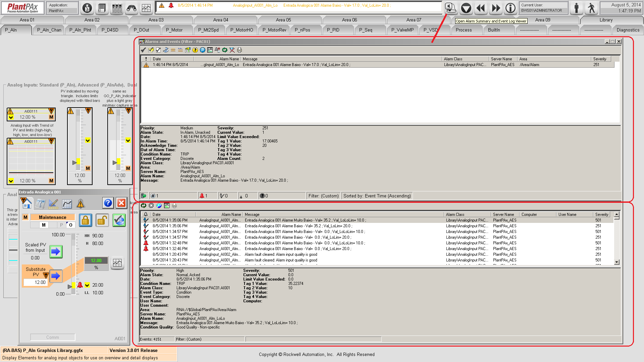Click the yellow down-arrow on AI00111 12.00 % indicator

(x=11, y=117)
